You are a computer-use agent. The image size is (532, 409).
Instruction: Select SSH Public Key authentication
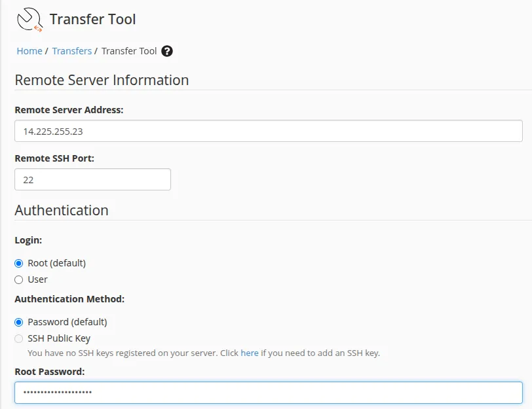(18, 338)
